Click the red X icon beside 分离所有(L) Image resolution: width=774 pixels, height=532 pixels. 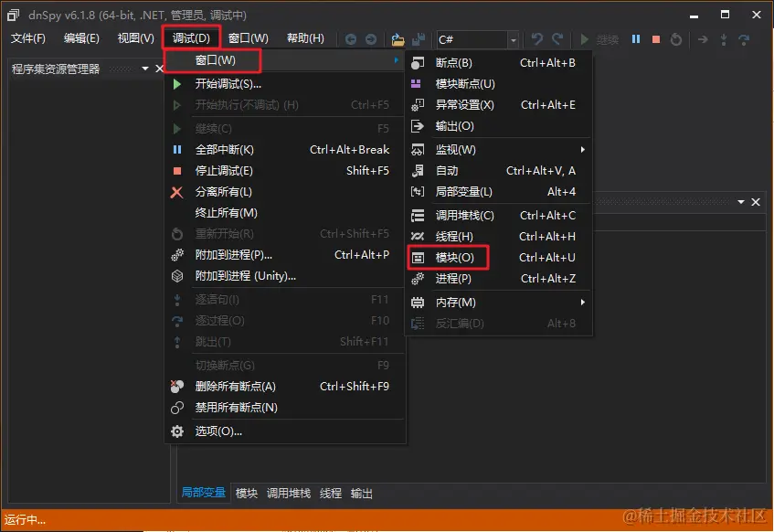tap(176, 192)
